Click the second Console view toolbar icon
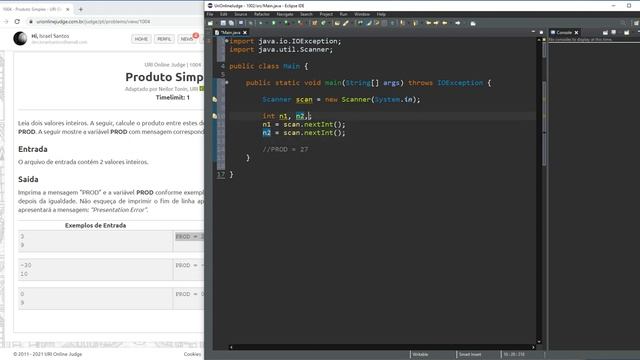The width and height of the screenshot is (640, 360). (613, 32)
